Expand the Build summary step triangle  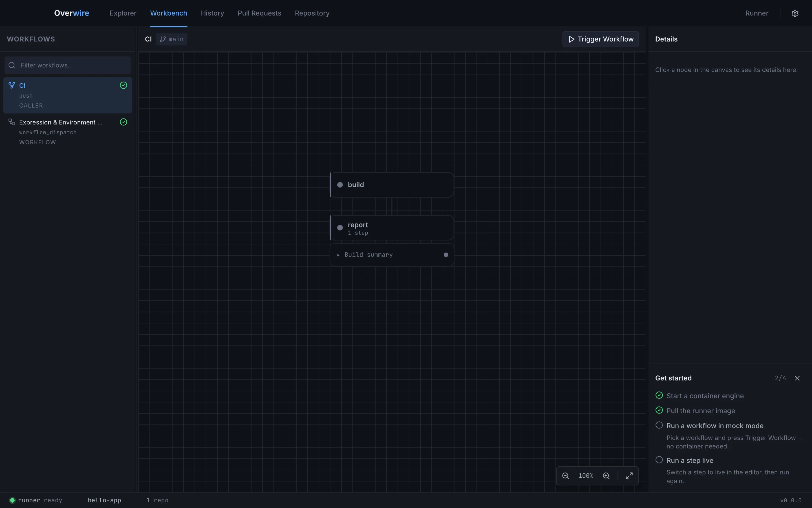338,255
